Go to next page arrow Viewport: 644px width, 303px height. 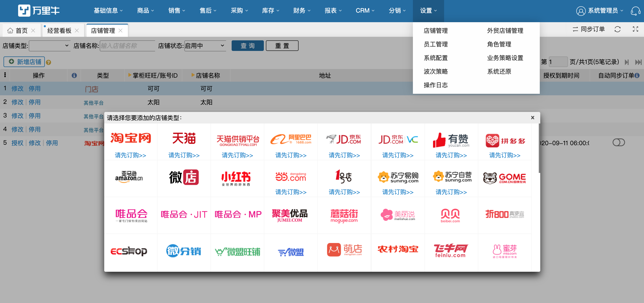point(627,62)
